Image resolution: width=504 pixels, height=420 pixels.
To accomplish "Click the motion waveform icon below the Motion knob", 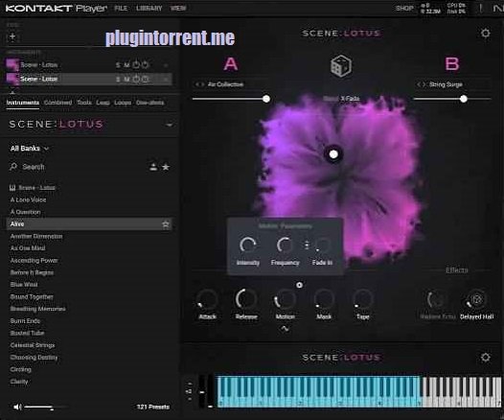I will [285, 329].
